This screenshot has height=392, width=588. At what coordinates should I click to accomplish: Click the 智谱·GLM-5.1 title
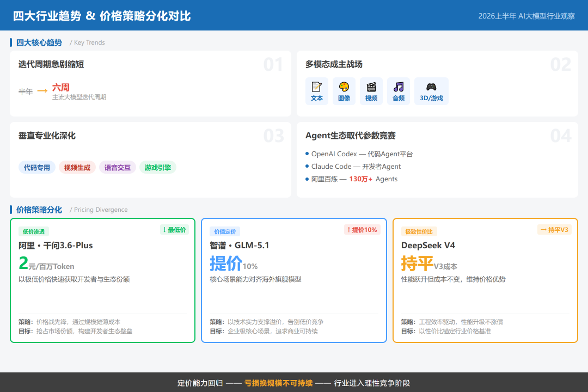tap(240, 246)
